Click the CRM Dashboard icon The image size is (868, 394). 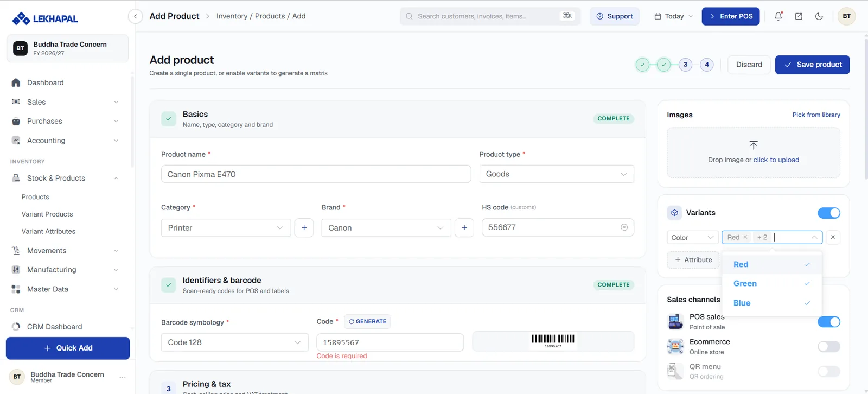click(16, 327)
